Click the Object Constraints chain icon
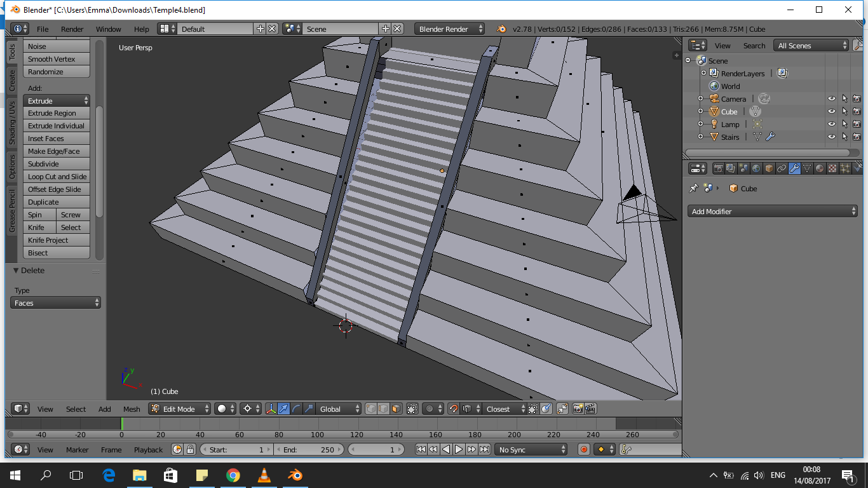 click(x=782, y=168)
